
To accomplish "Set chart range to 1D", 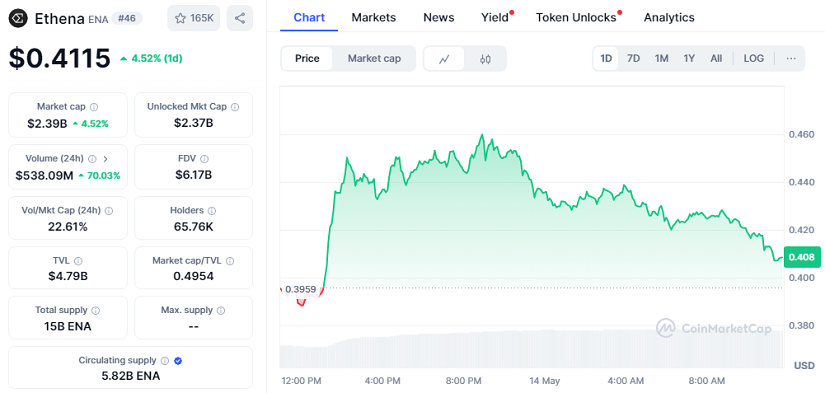I will coord(606,58).
